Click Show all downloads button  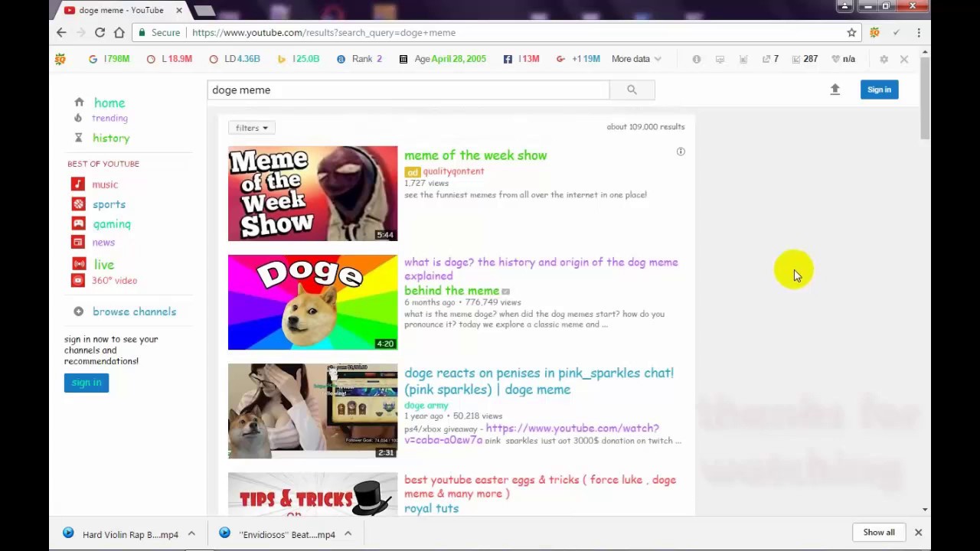click(879, 533)
